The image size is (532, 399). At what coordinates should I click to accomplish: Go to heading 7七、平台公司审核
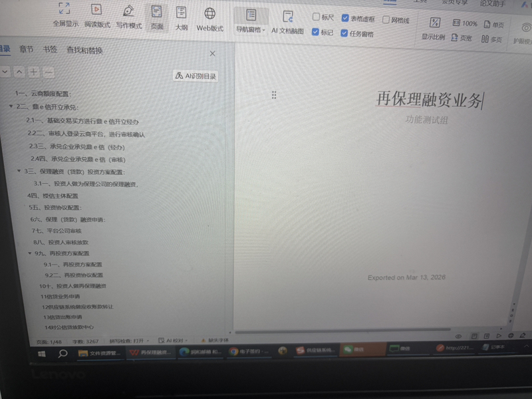[x=57, y=231]
